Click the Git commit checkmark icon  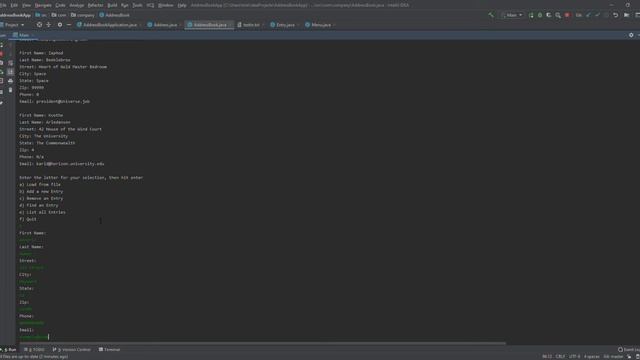[x=597, y=15]
